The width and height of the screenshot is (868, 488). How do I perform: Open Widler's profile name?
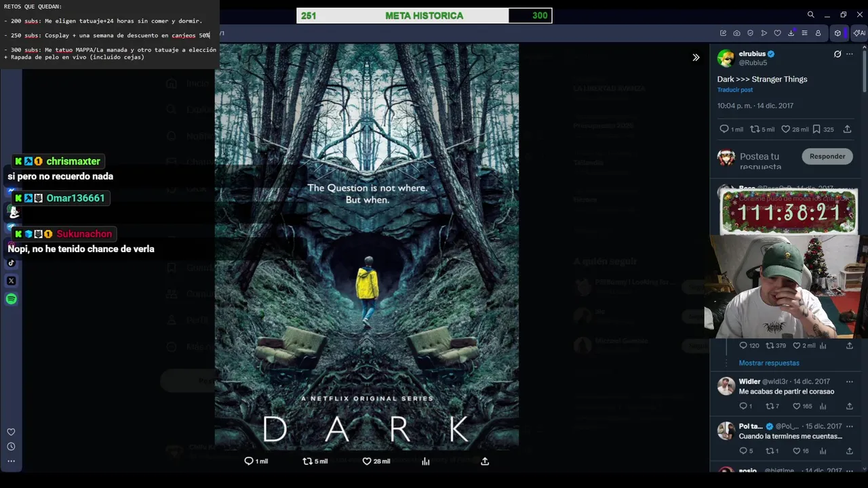pyautogui.click(x=749, y=382)
